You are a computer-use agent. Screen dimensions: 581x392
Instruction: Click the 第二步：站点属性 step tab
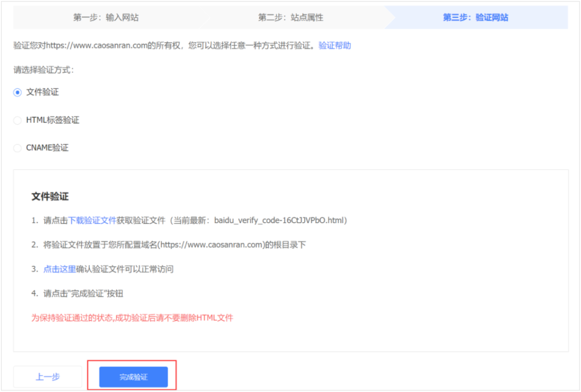tap(290, 17)
